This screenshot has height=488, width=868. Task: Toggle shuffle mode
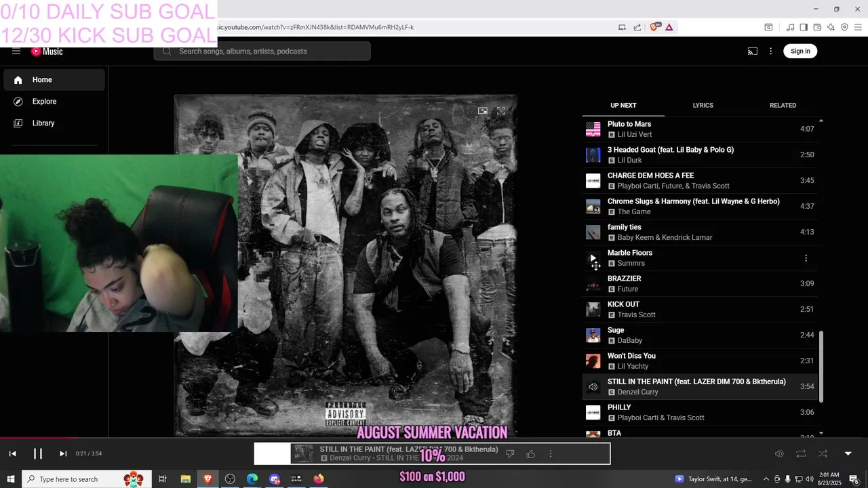click(x=823, y=453)
